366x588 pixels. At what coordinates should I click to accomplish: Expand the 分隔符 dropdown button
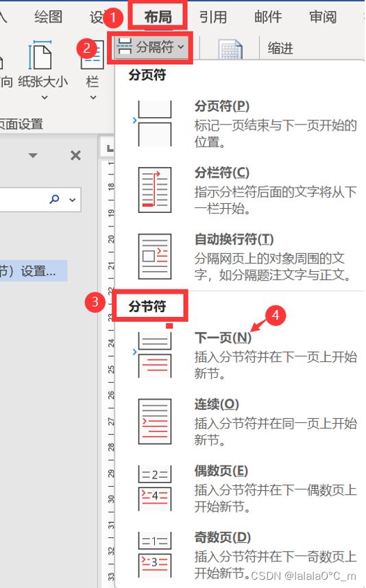151,47
